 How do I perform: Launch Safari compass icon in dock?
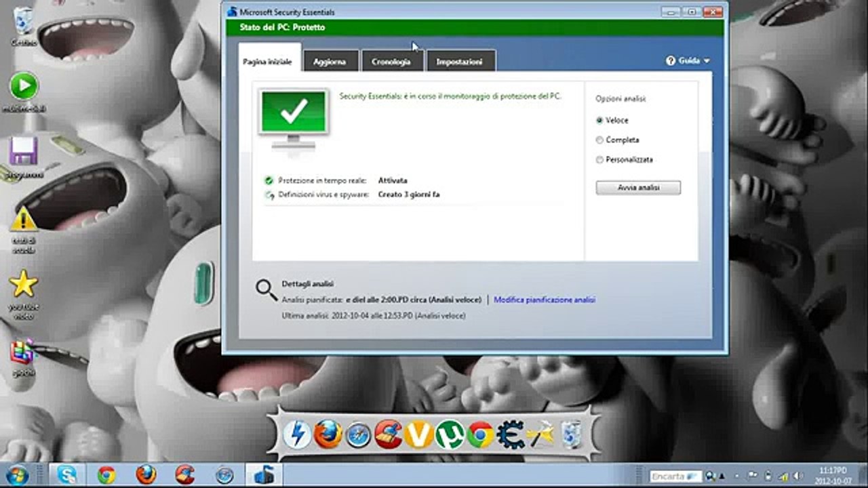[358, 436]
